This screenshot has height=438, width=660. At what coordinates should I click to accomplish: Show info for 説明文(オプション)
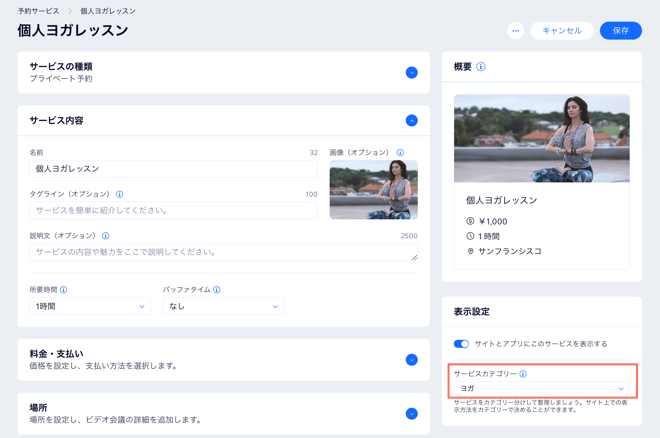tap(106, 236)
